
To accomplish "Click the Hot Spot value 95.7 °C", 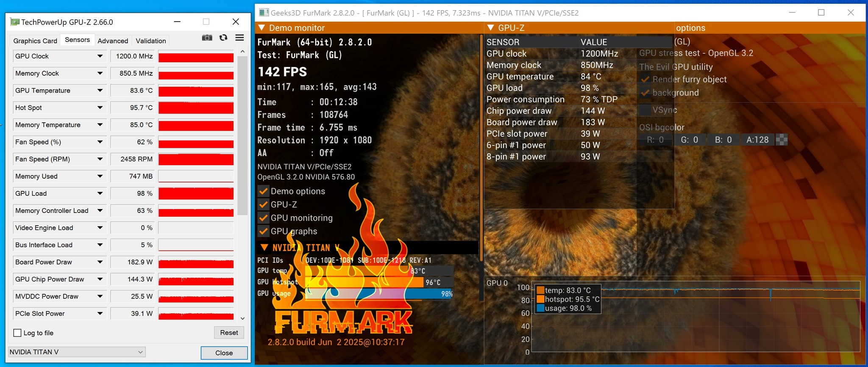I will tap(132, 108).
